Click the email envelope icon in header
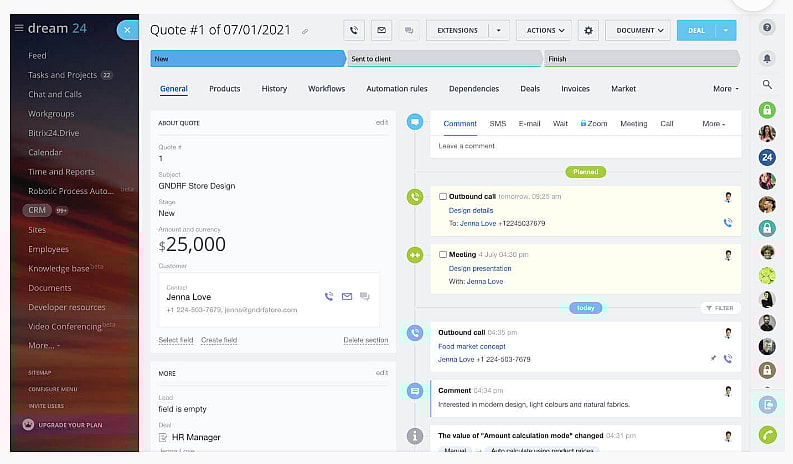 click(x=381, y=31)
